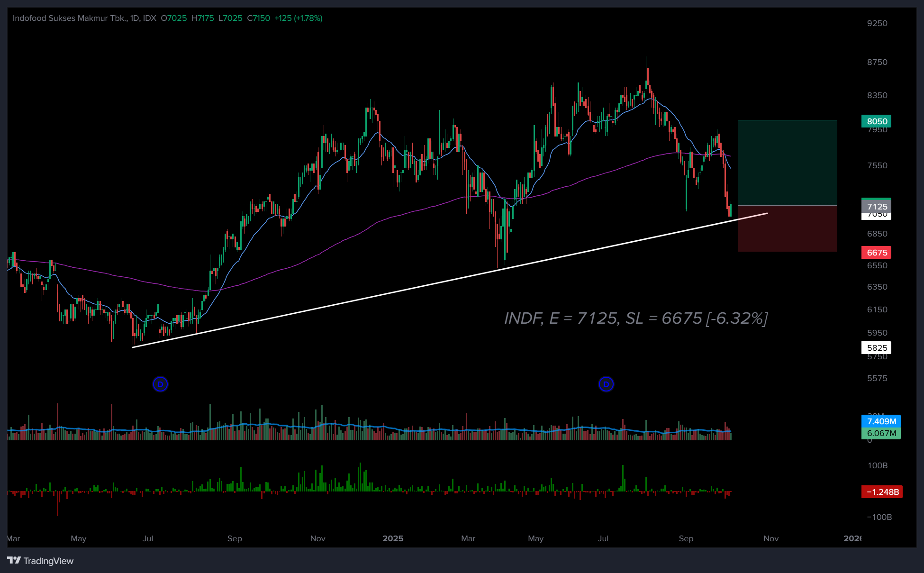Screen dimensions: 924x573
Task: Click the green 8050 target price label
Action: click(x=876, y=121)
